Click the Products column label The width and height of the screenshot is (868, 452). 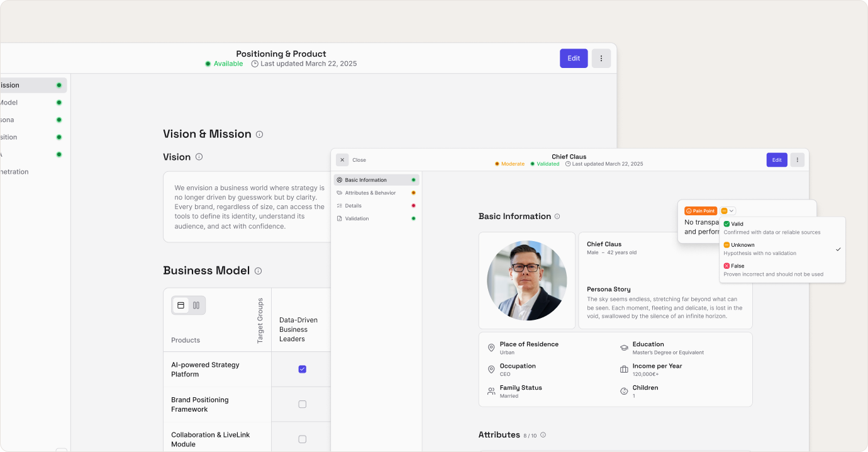(x=186, y=340)
